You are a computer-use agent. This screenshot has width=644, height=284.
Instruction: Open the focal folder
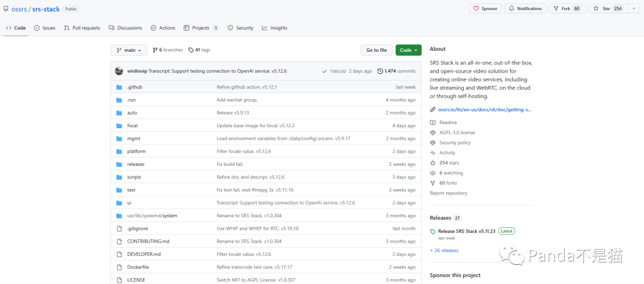[132, 125]
